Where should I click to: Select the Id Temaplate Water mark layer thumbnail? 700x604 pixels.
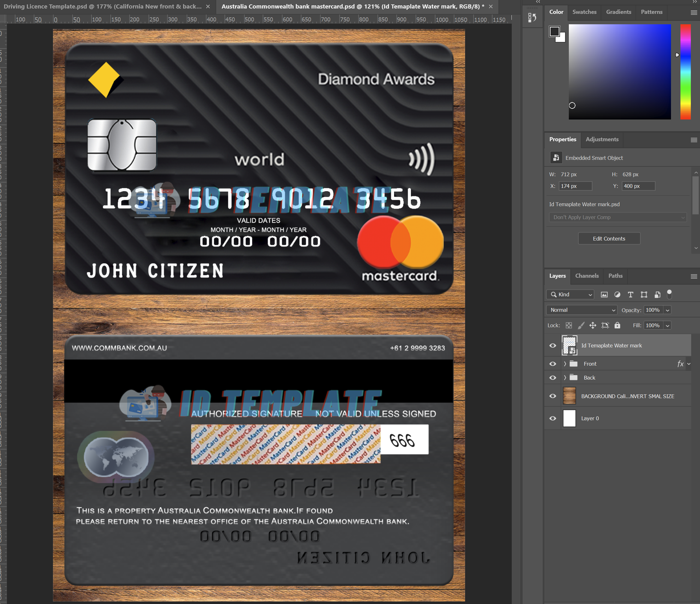(x=569, y=346)
